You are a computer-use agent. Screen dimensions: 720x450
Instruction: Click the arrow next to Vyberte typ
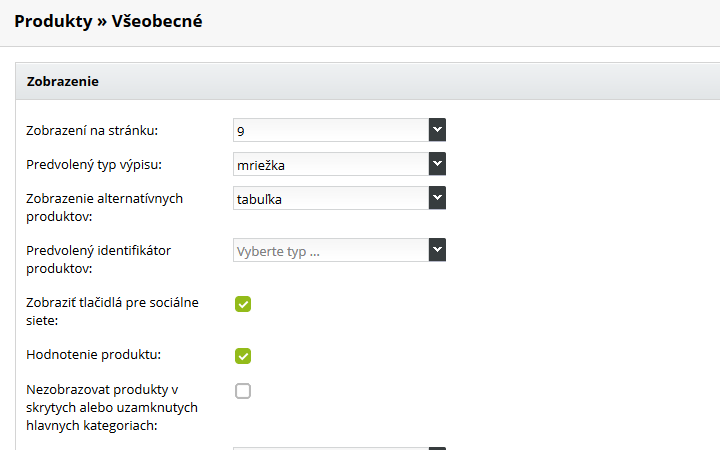437,250
